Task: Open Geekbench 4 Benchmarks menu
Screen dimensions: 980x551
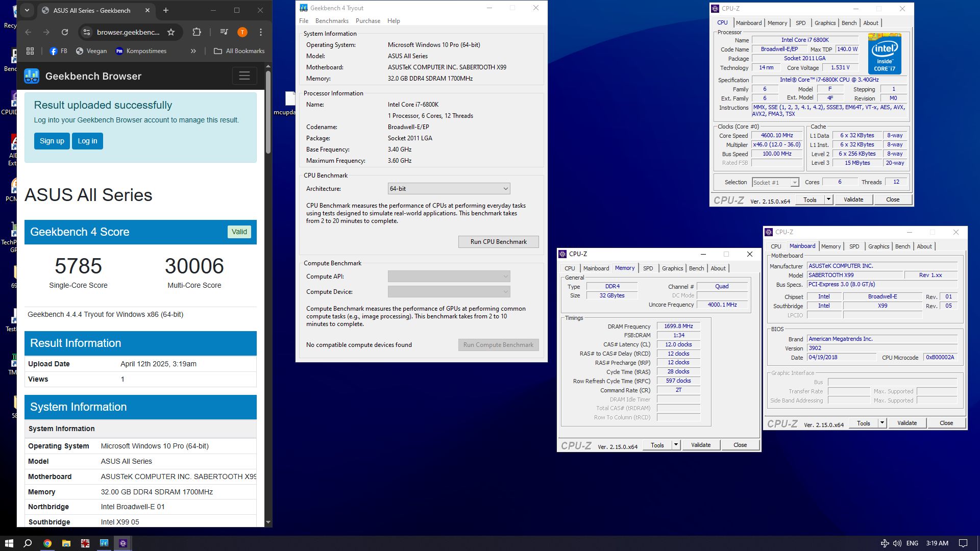Action: (332, 21)
